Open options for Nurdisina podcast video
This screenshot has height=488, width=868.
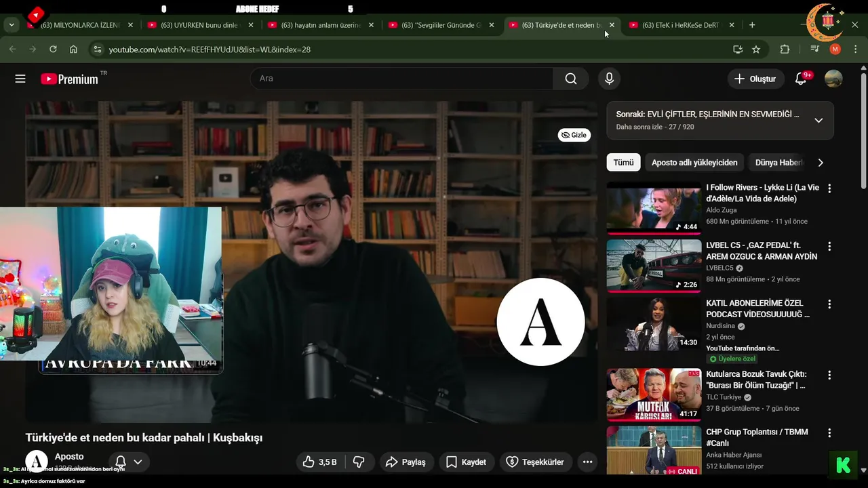[x=829, y=304]
